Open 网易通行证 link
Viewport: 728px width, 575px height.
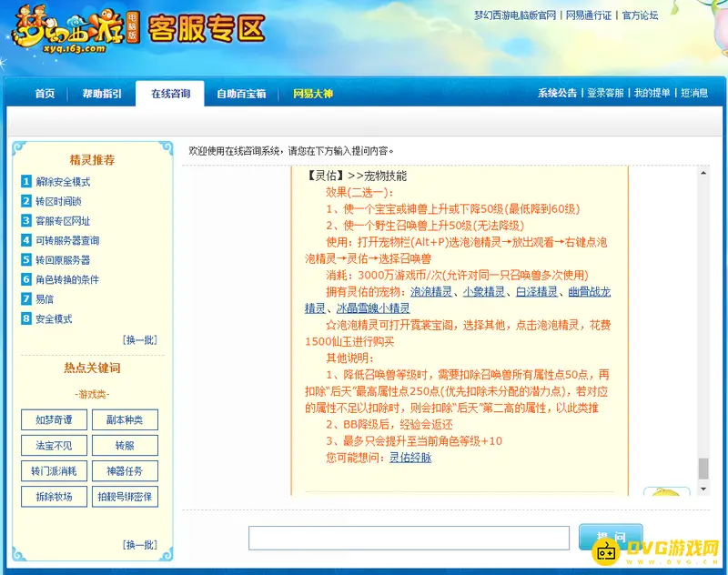coord(588,15)
